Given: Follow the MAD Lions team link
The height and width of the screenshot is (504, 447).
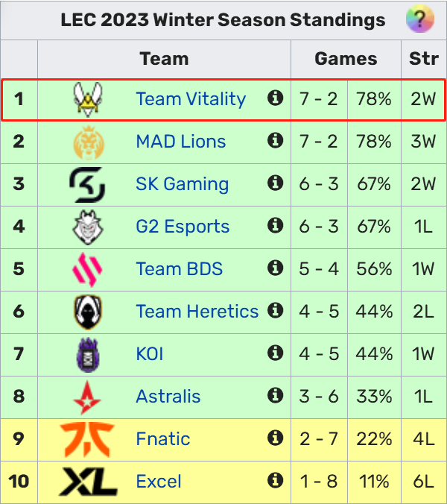Looking at the screenshot, I should 181,142.
